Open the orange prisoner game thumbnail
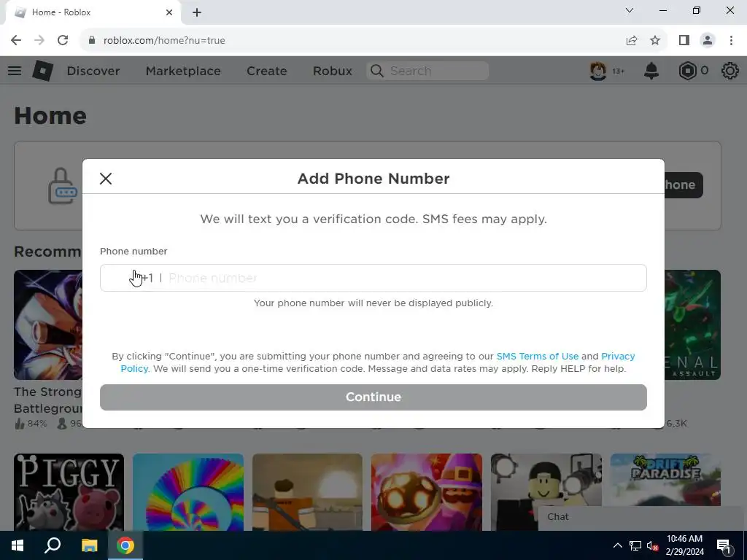The image size is (747, 560). click(x=307, y=492)
